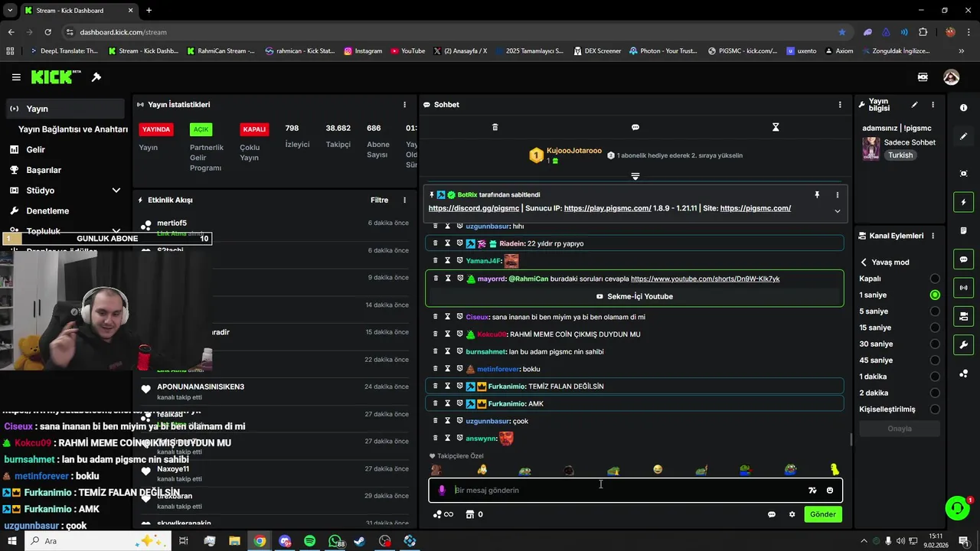The height and width of the screenshot is (551, 980).
Task: Open chat settings gear next to Gönder
Action: (792, 514)
